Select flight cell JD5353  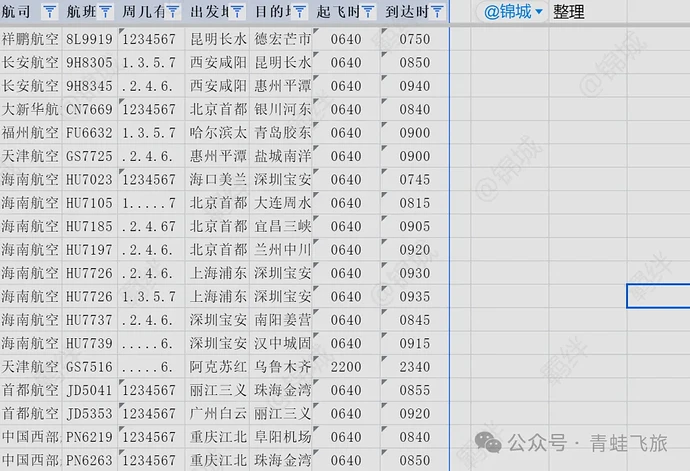pyautogui.click(x=90, y=413)
